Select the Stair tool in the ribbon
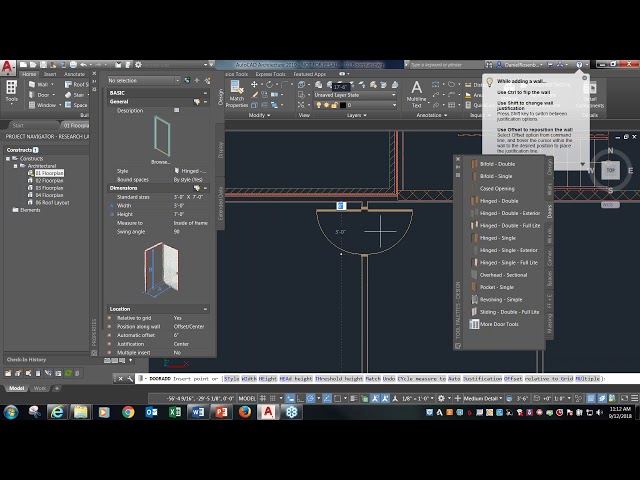The height and width of the screenshot is (480, 640). click(75, 95)
